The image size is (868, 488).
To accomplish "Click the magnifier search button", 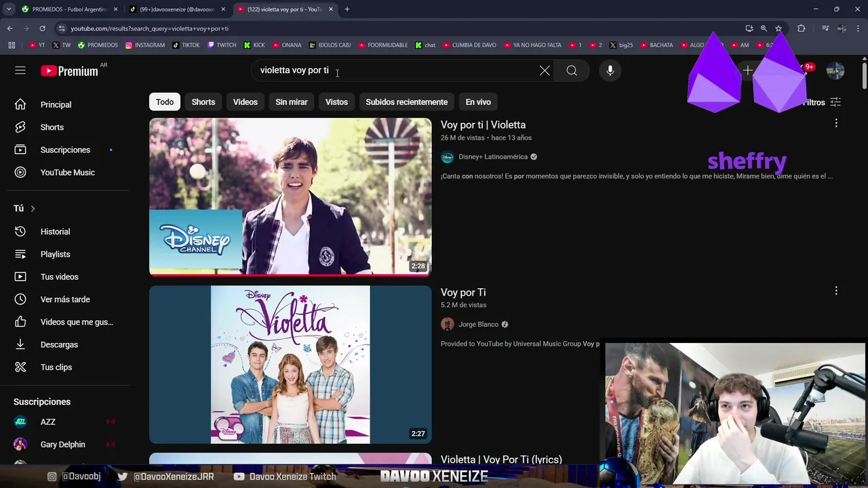I will [572, 70].
